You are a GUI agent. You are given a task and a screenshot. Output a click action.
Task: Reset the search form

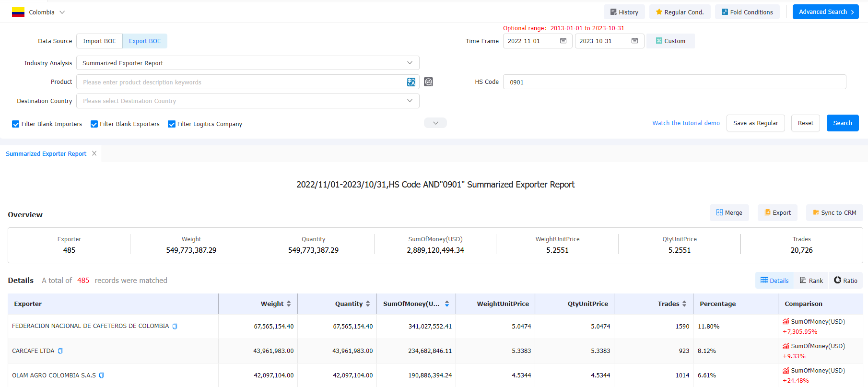tap(805, 123)
